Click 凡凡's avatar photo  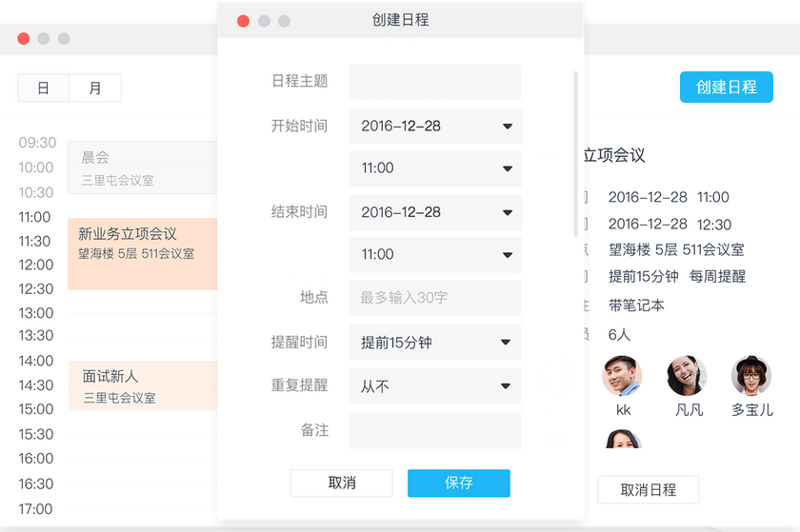coord(687,376)
